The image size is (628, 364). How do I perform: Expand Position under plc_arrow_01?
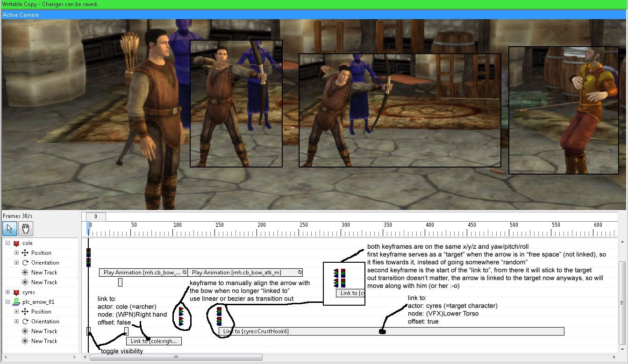[x=17, y=312]
